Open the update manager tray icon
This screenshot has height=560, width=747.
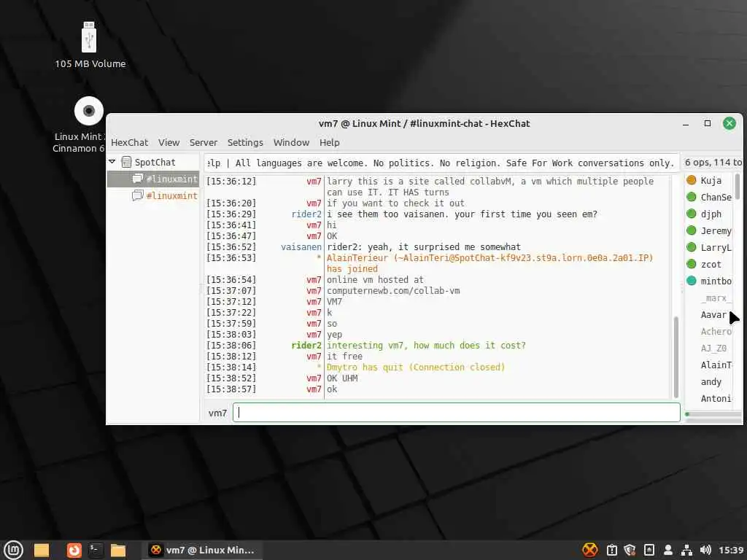tap(612, 550)
